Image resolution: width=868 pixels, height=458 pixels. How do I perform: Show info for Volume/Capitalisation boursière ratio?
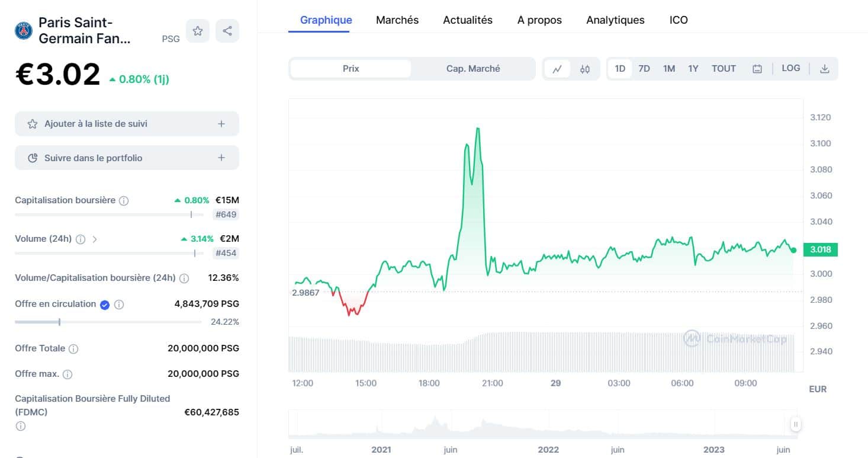coord(184,278)
